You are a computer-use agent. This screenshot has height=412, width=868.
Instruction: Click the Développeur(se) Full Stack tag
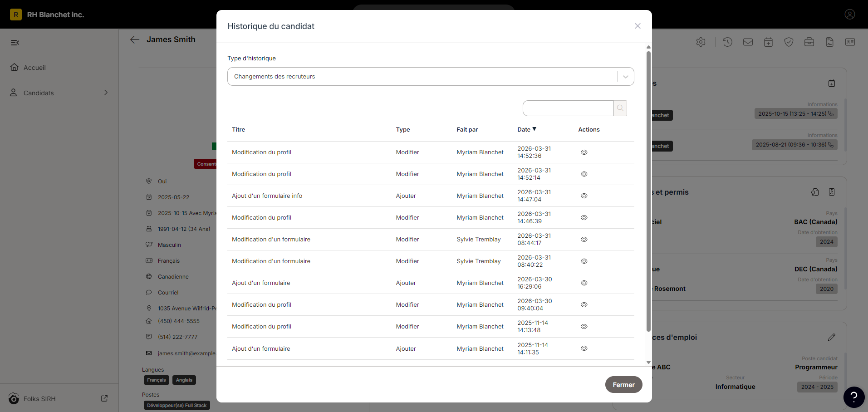pyautogui.click(x=177, y=406)
